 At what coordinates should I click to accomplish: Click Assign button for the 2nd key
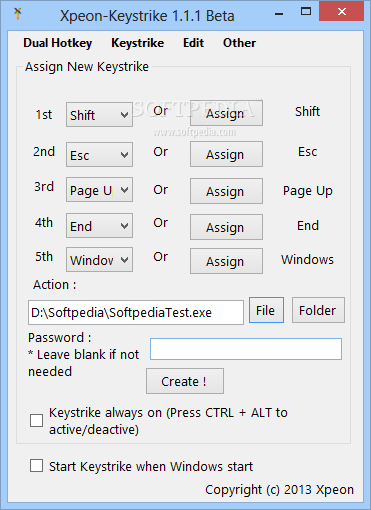[x=226, y=154]
